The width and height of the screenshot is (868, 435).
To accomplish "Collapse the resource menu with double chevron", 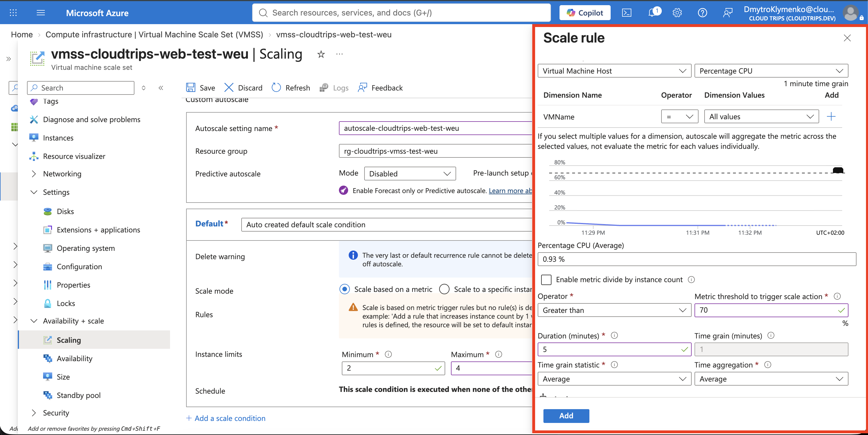I will (x=161, y=88).
